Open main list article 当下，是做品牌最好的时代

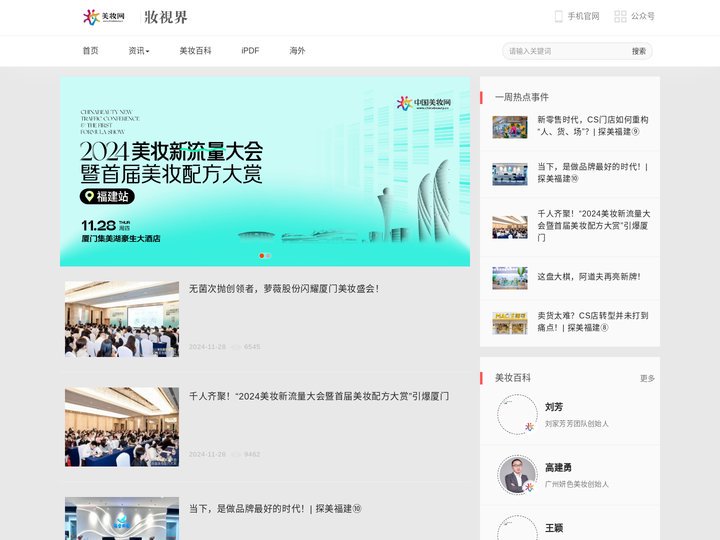275,509
